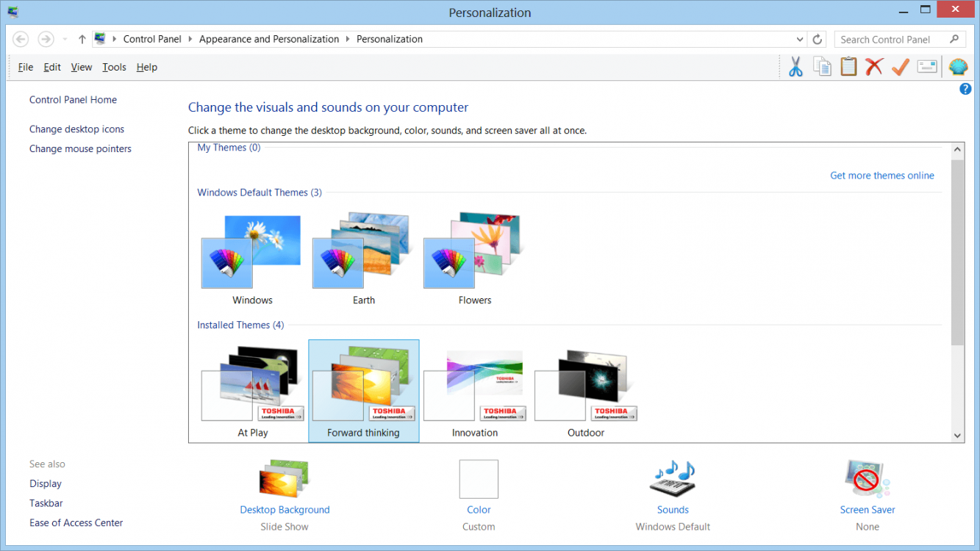Click the theme list scroll down arrow
This screenshot has height=551, width=980.
pyautogui.click(x=957, y=435)
